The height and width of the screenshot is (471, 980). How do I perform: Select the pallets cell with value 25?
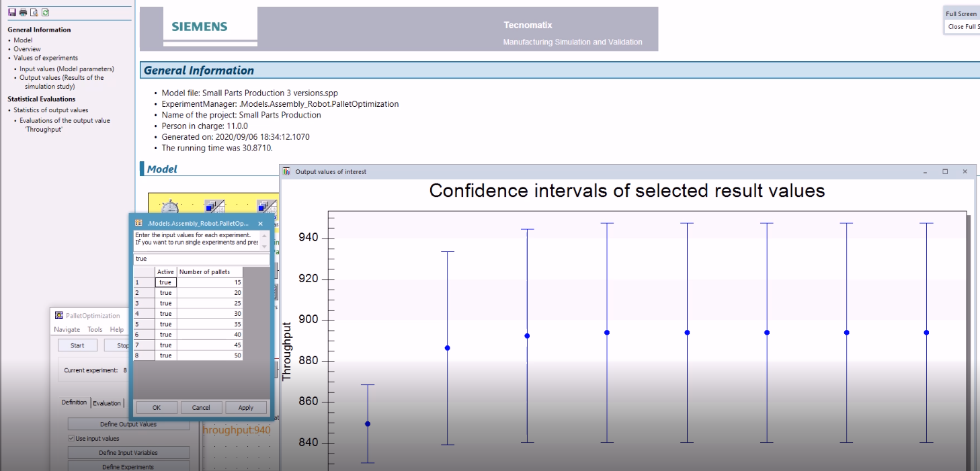pos(210,303)
